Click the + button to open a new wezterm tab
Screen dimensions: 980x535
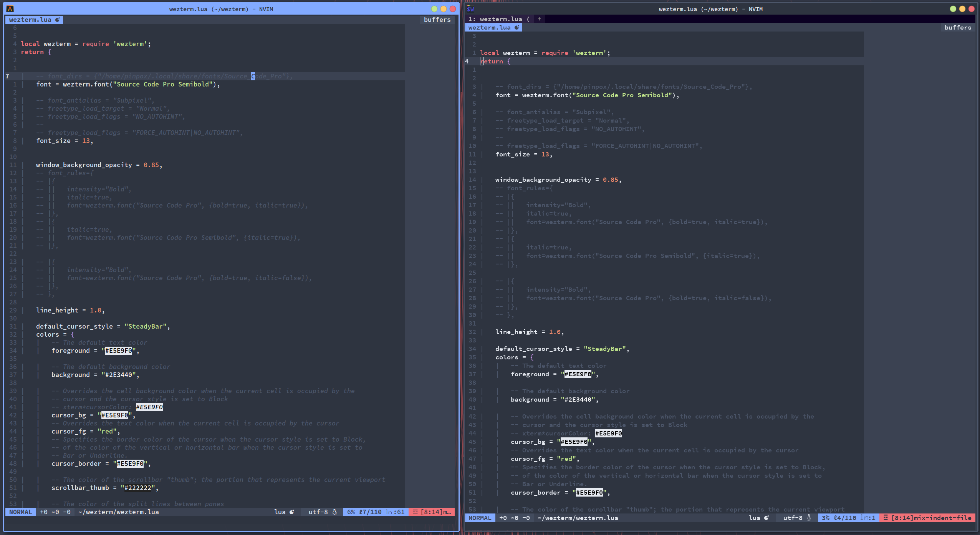[539, 18]
